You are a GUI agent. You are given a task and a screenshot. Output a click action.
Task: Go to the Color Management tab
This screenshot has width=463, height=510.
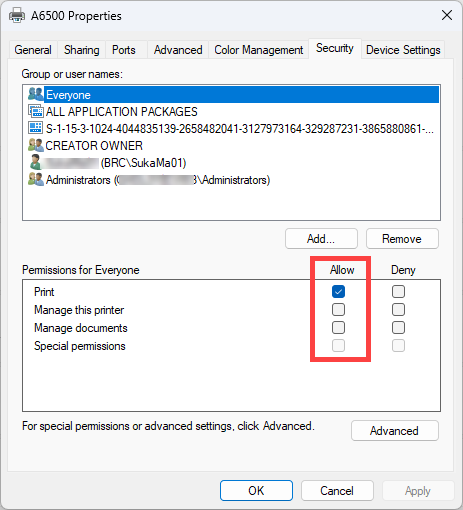pyautogui.click(x=259, y=50)
